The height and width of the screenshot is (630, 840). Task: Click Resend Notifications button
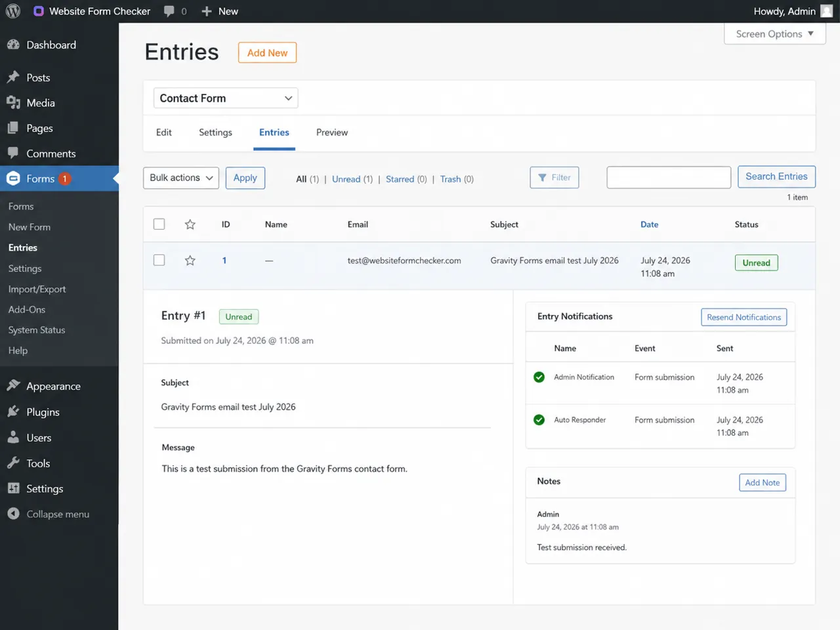click(x=744, y=318)
